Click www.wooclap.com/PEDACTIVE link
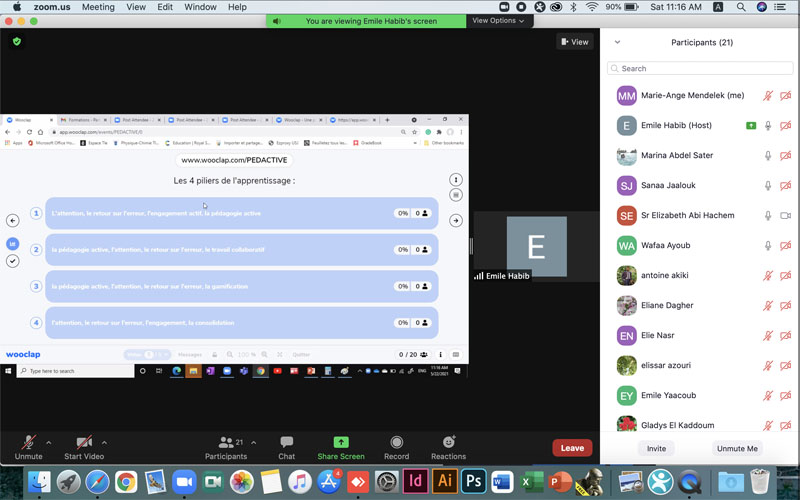 pyautogui.click(x=234, y=160)
